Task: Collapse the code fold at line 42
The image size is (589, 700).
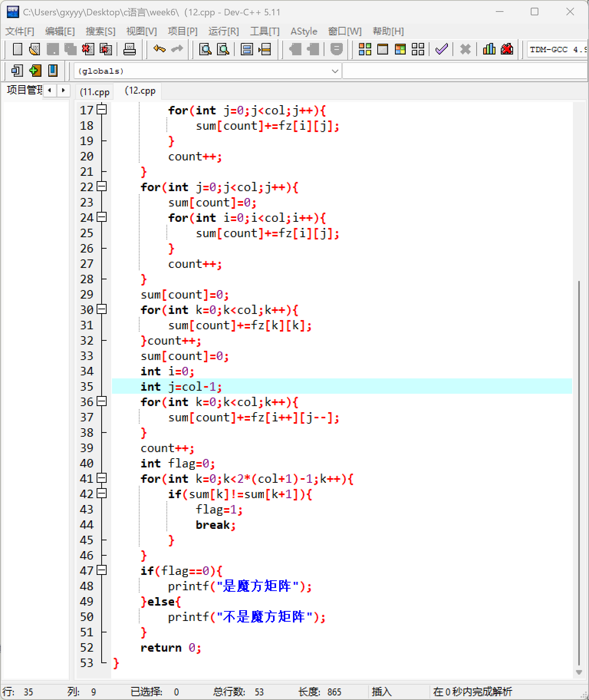Action: pyautogui.click(x=102, y=494)
